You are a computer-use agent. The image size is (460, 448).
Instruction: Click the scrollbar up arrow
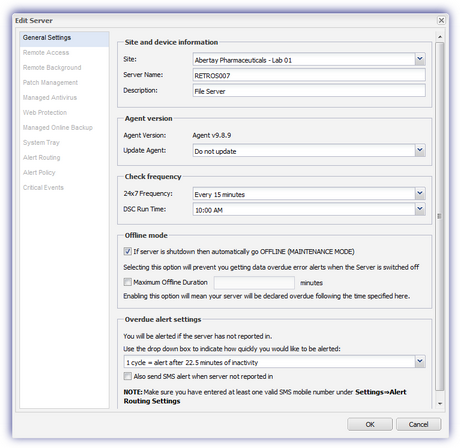click(x=440, y=37)
